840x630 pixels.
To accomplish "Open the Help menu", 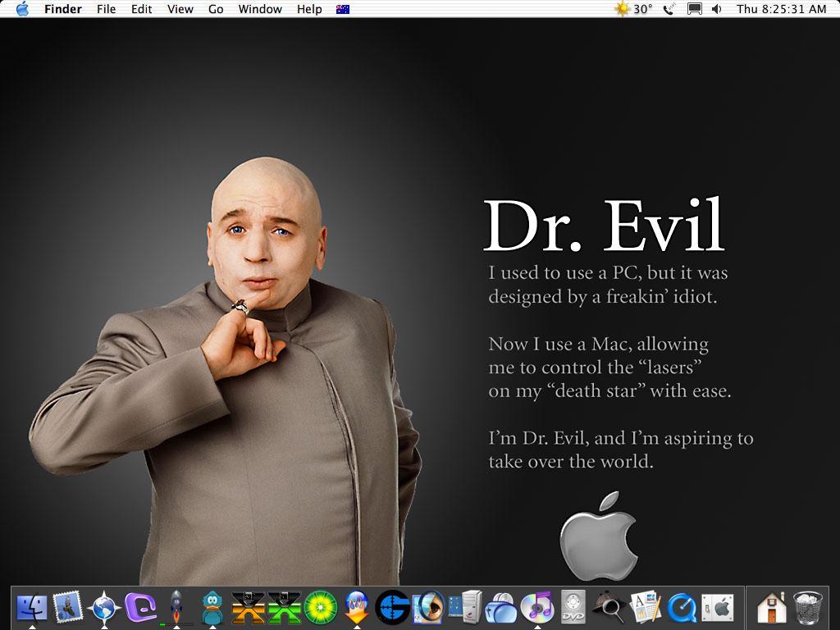I will pos(309,9).
